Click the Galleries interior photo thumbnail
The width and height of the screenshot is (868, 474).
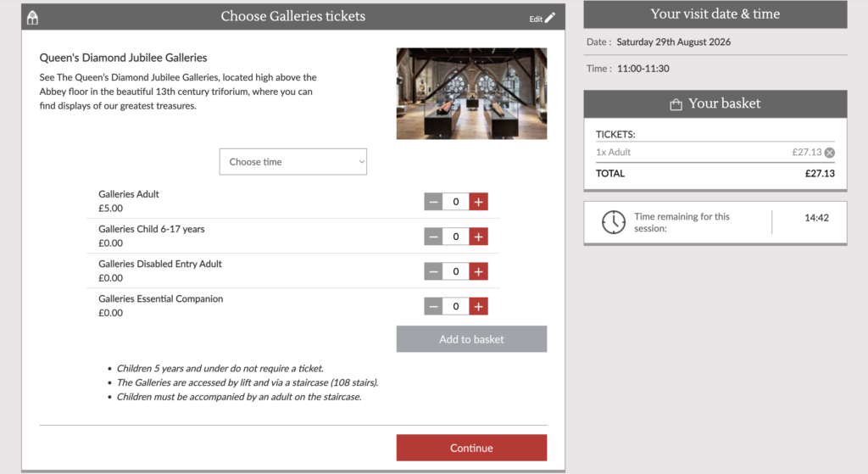pos(471,93)
